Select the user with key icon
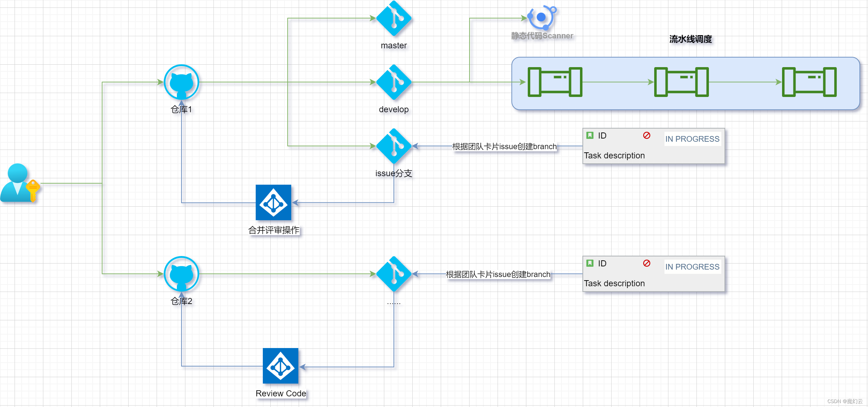Viewport: 868px width, 407px height. [20, 183]
